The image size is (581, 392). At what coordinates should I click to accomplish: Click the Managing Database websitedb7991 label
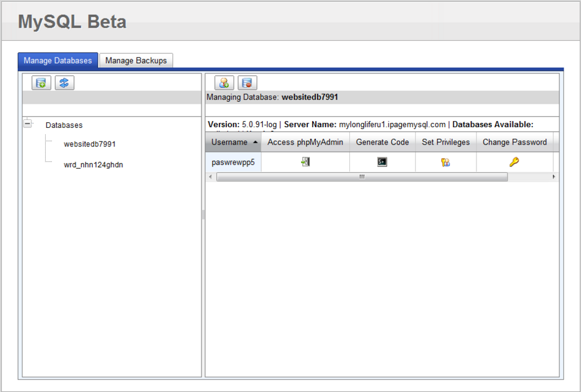273,98
